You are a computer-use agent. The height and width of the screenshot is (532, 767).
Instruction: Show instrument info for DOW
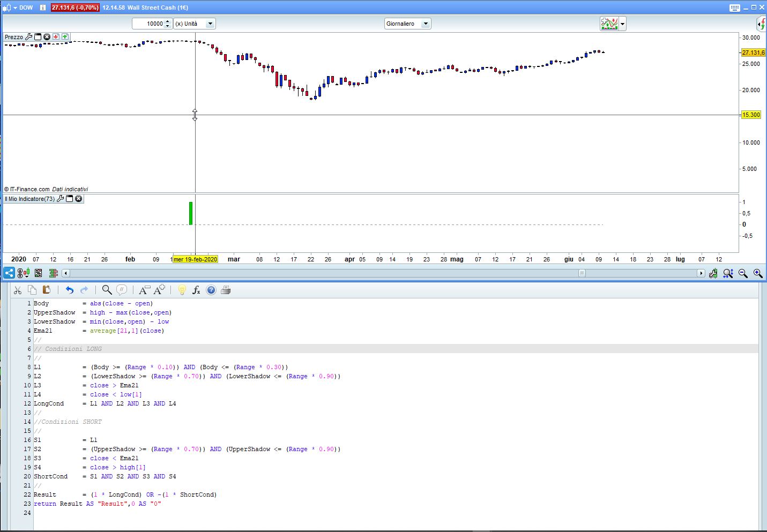43,8
